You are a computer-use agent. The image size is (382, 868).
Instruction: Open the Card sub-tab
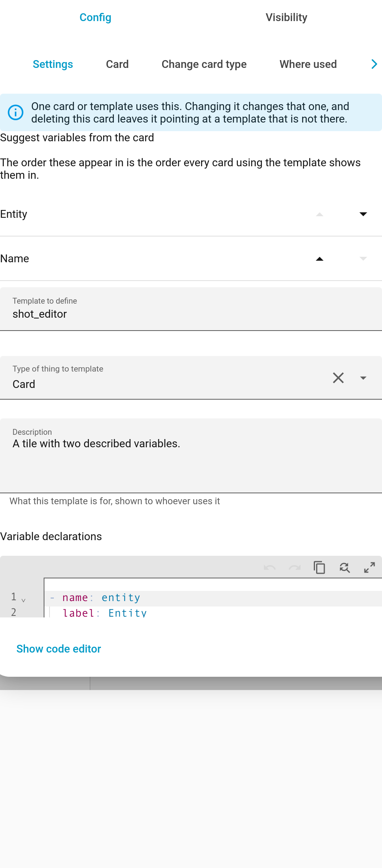click(x=117, y=64)
